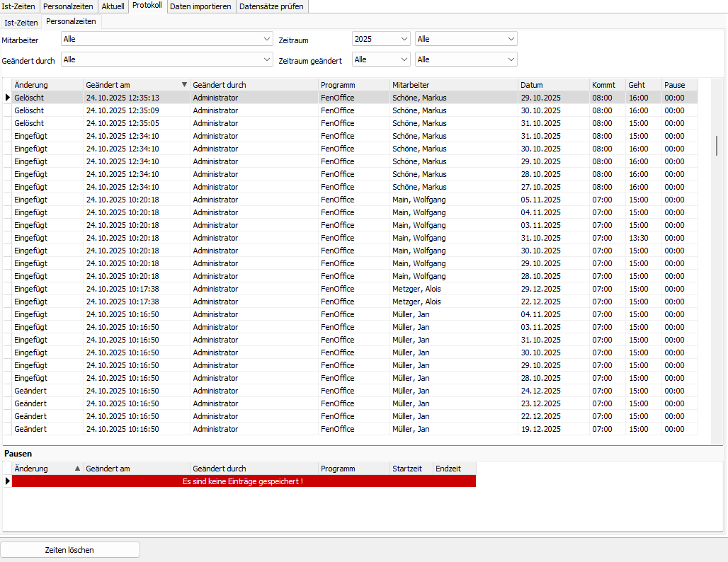Screen dimensions: 728x562
Task: Switch to the Daten importieren tab
Action: pyautogui.click(x=200, y=6)
